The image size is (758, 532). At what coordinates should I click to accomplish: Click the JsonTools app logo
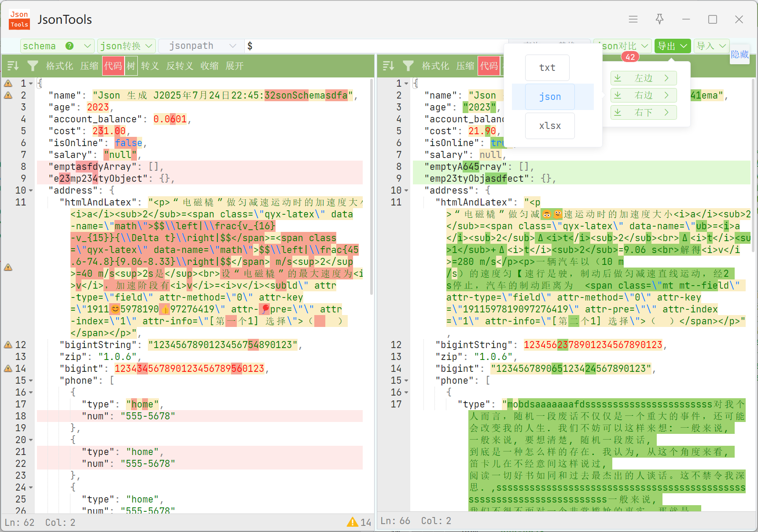pyautogui.click(x=19, y=19)
